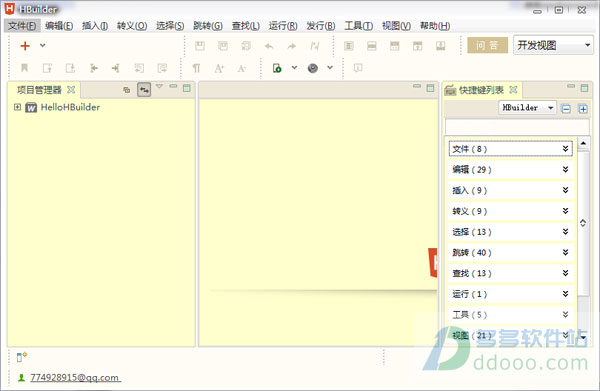The height and width of the screenshot is (391, 600).
Task: Toggle the link with editor button
Action: (x=144, y=90)
